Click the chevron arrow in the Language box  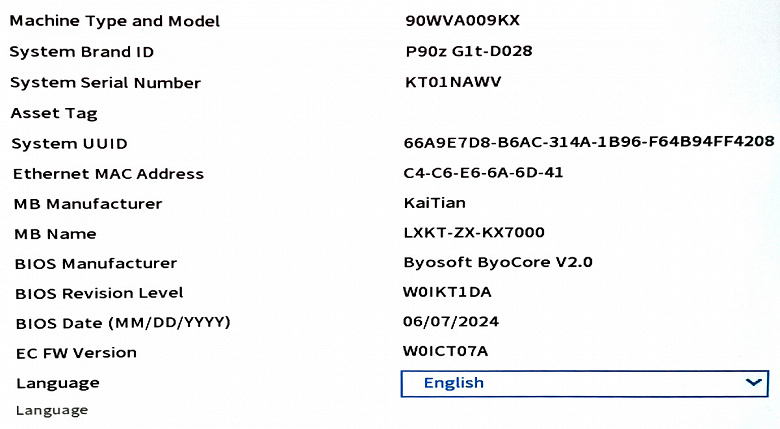pos(755,383)
